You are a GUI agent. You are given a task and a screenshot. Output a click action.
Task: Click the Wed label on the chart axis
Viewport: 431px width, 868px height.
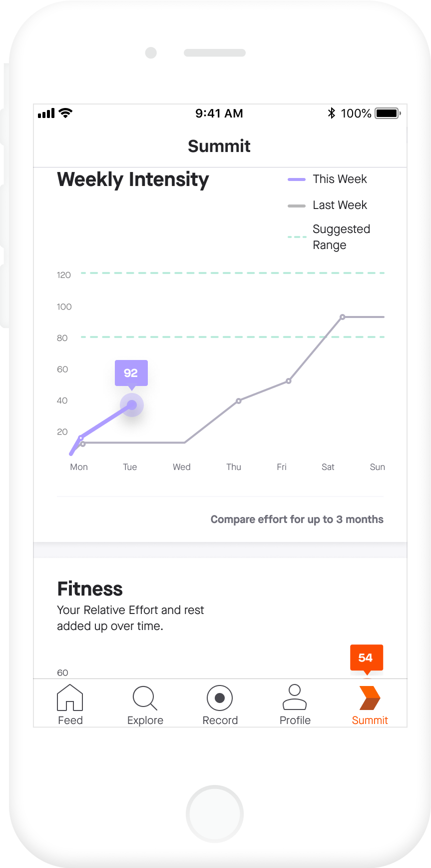182,467
